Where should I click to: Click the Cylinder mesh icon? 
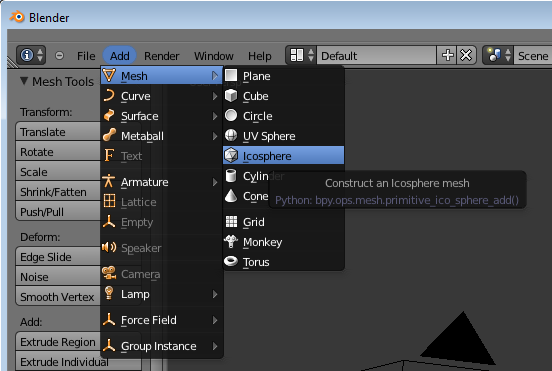(231, 176)
